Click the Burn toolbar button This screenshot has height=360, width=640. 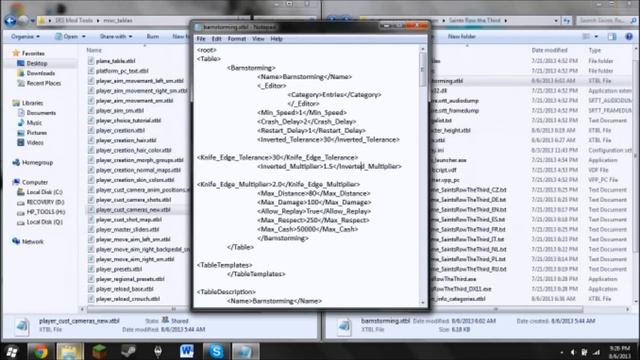153,36
